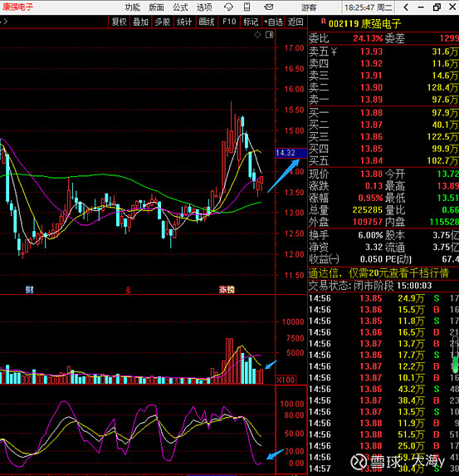Image resolution: width=459 pixels, height=476 pixels.
Task: Click the 卖四 price 13.92
Action: tap(371, 63)
